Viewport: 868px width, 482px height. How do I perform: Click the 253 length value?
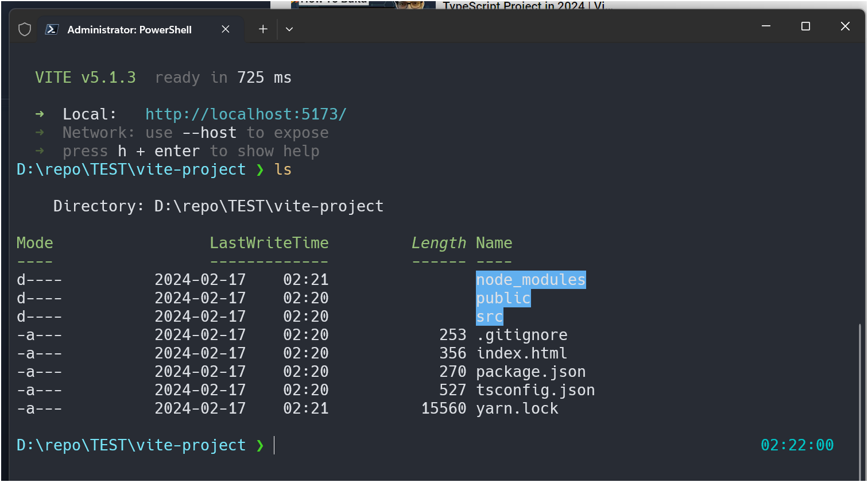[x=453, y=335]
